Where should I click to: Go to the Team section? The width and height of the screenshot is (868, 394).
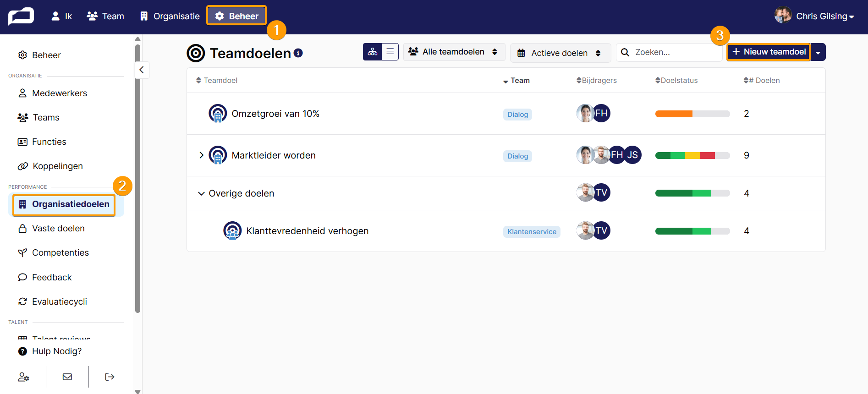pyautogui.click(x=105, y=16)
